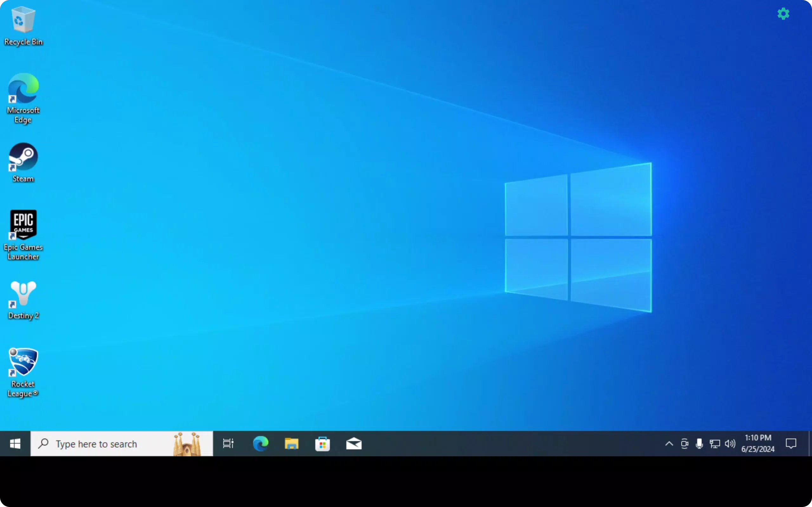The image size is (812, 507).
Task: Open the network status tray icon
Action: 715,444
